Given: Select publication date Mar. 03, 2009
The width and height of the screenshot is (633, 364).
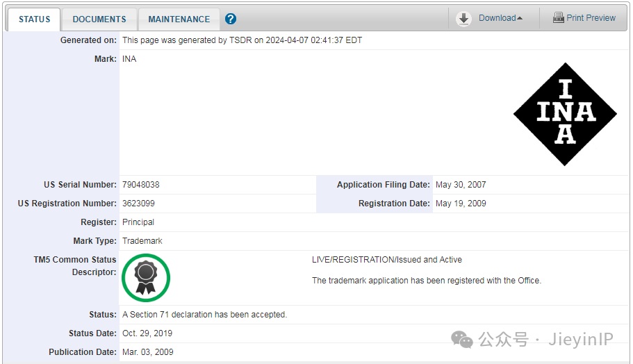Looking at the screenshot, I should pos(148,352).
